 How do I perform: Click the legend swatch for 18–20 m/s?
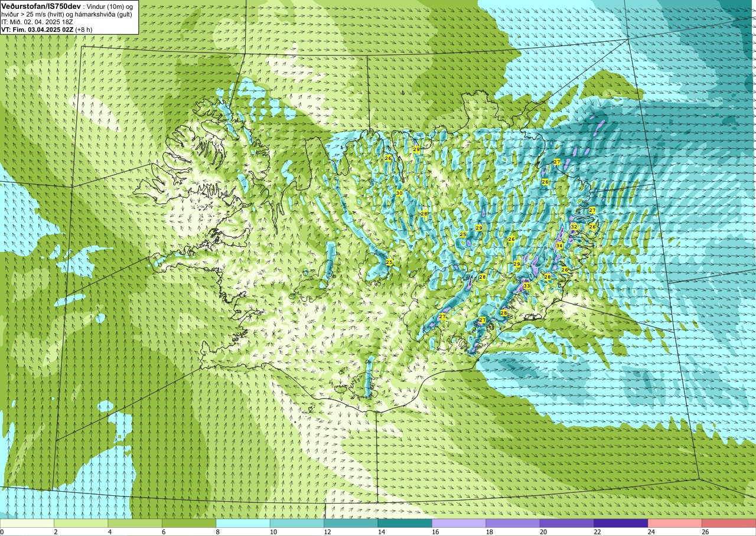click(x=513, y=523)
